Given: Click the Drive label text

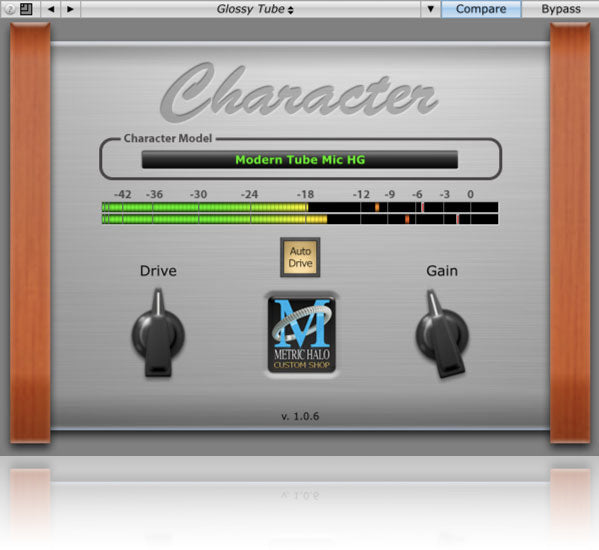Looking at the screenshot, I should tap(158, 271).
